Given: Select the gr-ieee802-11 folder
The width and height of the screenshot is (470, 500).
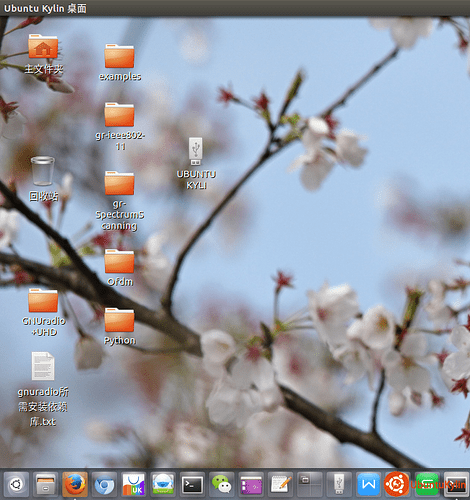Looking at the screenshot, I should pos(120,126).
